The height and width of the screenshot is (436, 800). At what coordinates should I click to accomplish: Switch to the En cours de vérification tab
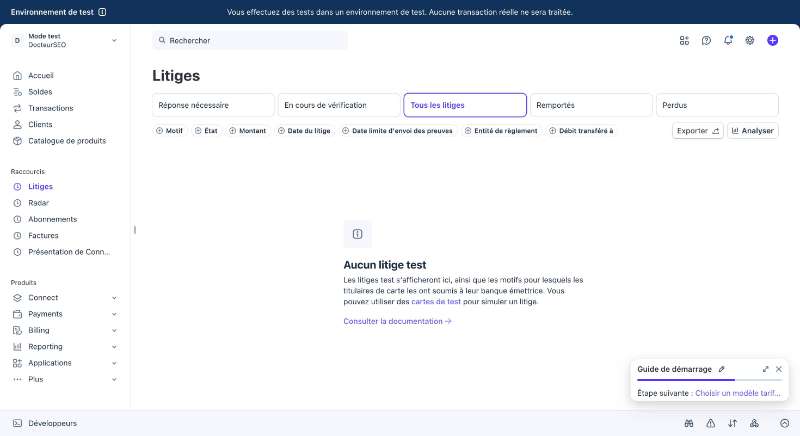pyautogui.click(x=339, y=105)
